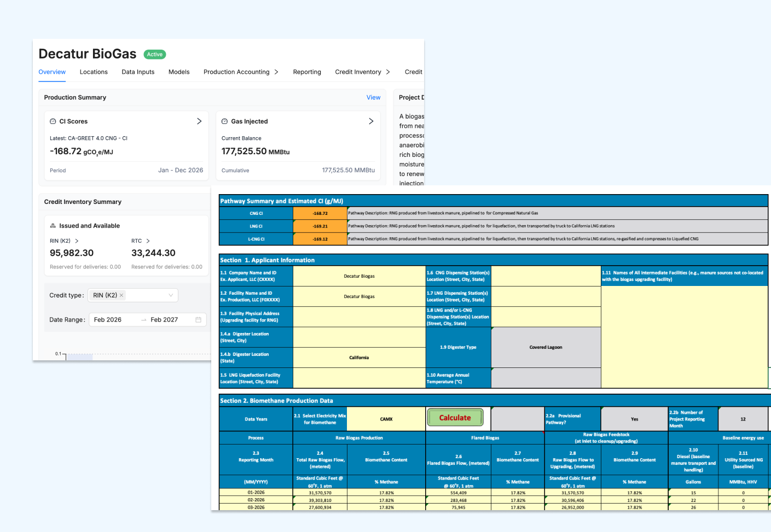
Task: Click the 31,570,570 raw biogas flow cell for 01-2026
Action: tap(320, 493)
